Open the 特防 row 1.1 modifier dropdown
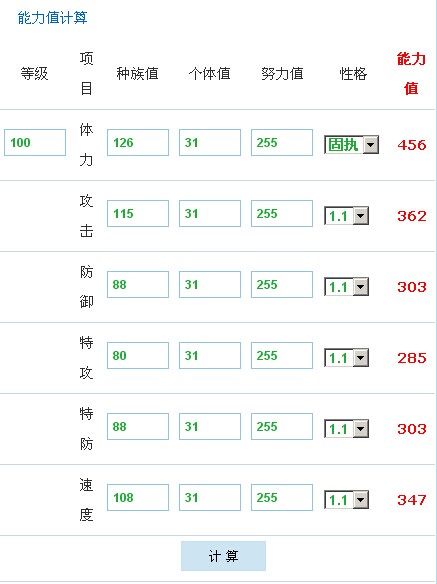Screen dimensions: 437x584 [346, 429]
